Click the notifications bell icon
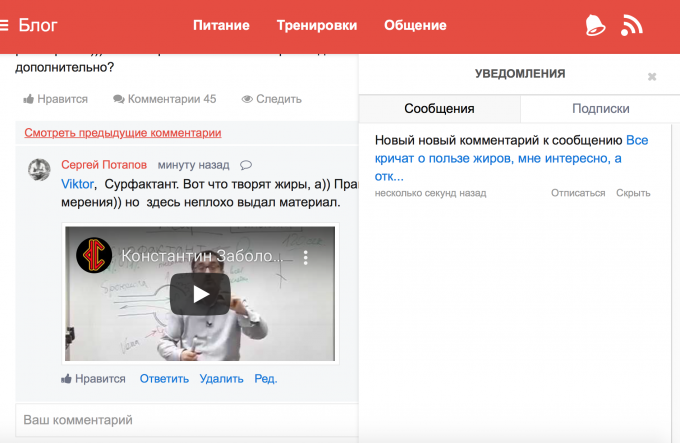The height and width of the screenshot is (443, 680). coord(595,25)
